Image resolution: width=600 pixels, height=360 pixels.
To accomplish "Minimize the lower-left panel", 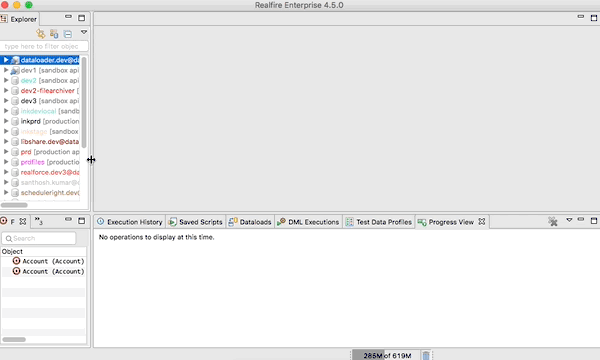I will point(68,219).
